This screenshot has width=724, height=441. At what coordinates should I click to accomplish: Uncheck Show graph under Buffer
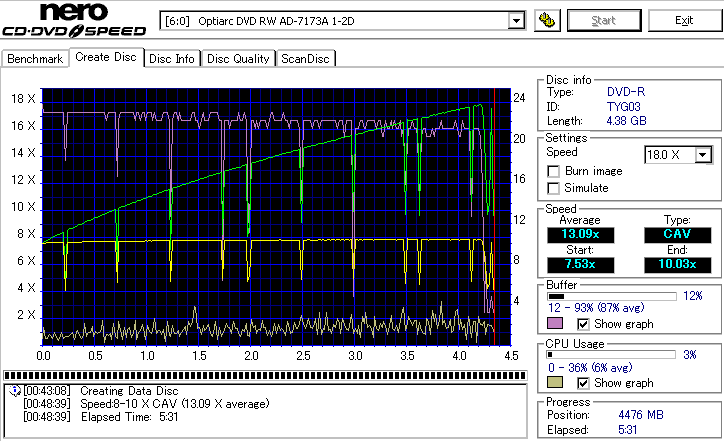pyautogui.click(x=584, y=324)
